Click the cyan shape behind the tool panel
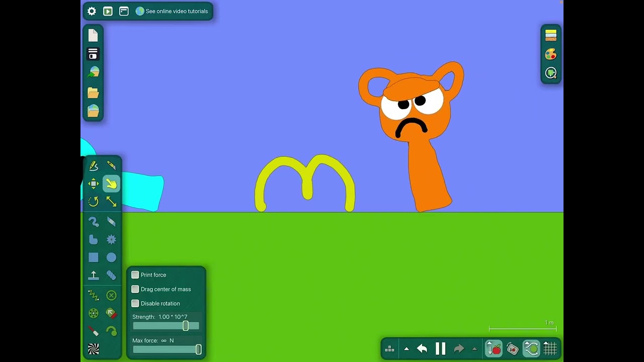Screen dimensions: 644x362 (143, 191)
